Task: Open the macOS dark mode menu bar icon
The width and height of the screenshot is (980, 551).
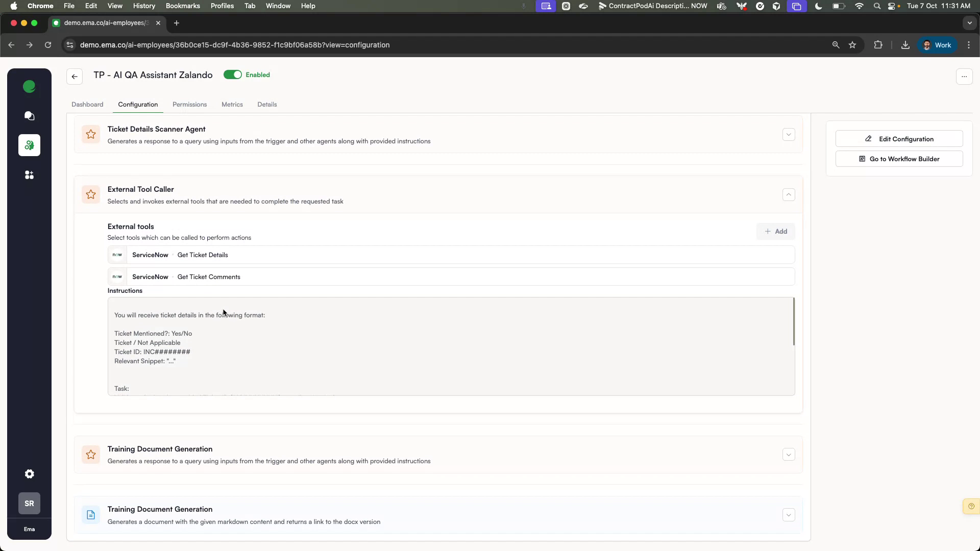Action: (x=818, y=6)
